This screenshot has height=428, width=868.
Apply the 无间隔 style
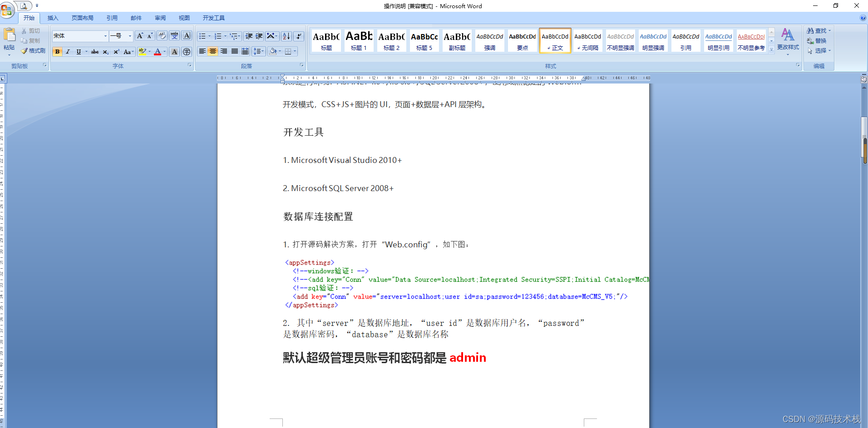tap(587, 40)
